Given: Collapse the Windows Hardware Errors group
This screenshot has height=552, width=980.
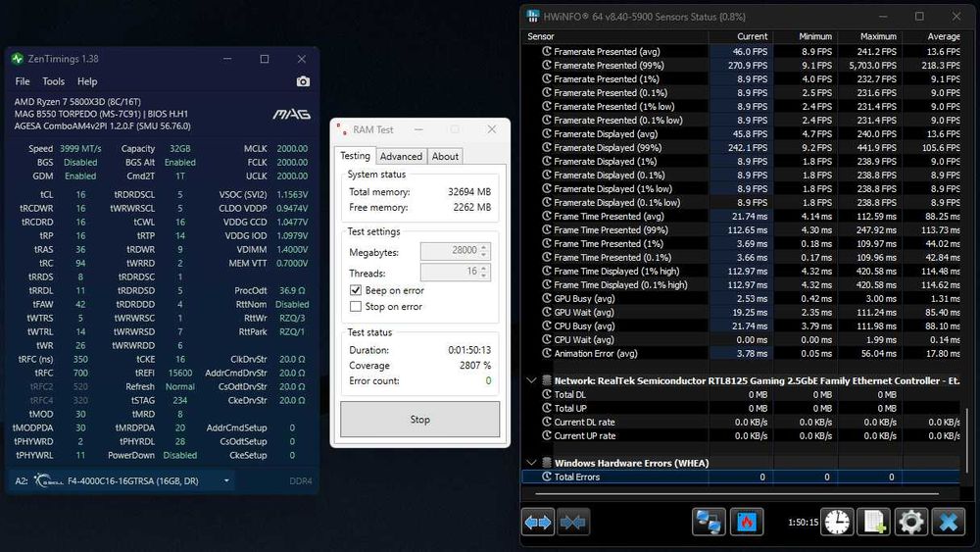Looking at the screenshot, I should coord(531,463).
